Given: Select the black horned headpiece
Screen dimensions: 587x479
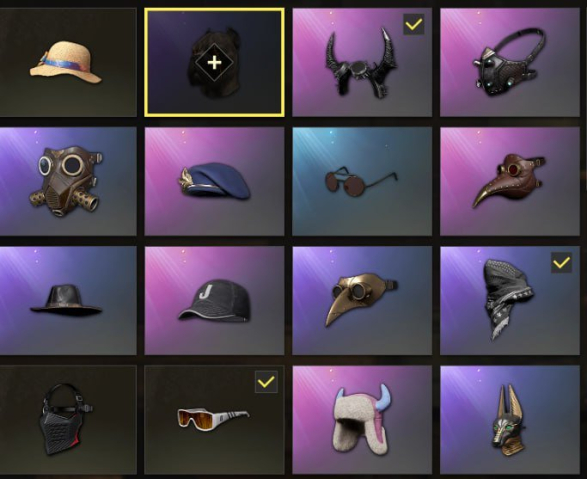Looking at the screenshot, I should coord(362,62).
